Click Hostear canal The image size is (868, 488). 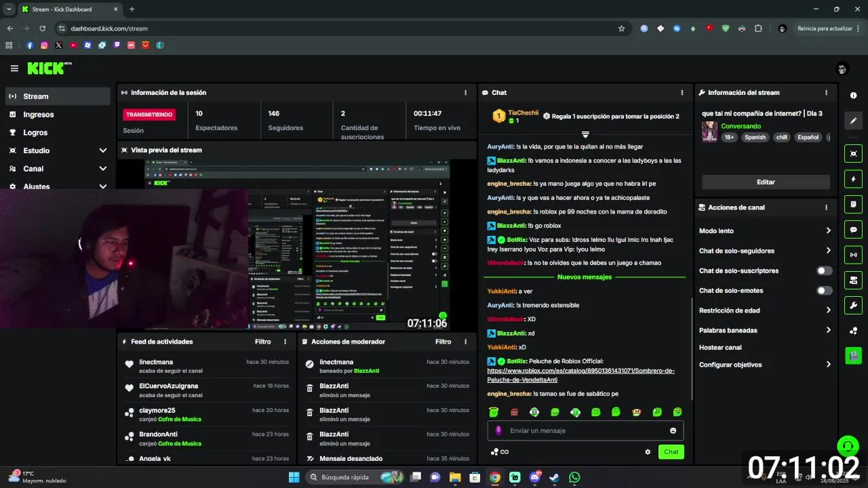pos(720,348)
